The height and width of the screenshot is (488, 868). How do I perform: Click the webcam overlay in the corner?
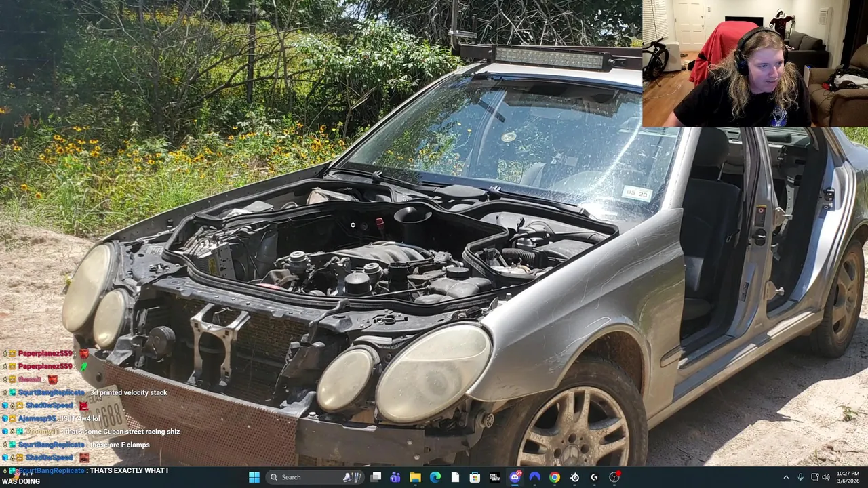click(x=755, y=64)
